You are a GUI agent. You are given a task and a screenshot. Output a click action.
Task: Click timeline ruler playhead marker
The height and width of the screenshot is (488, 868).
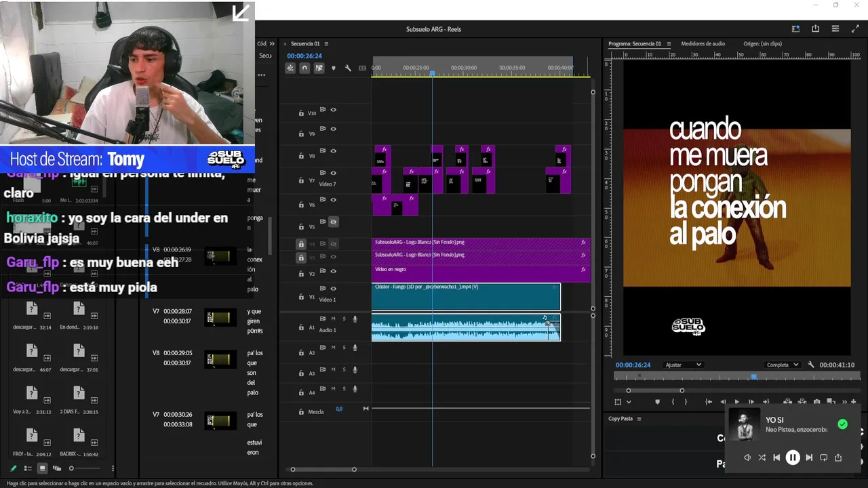point(432,73)
